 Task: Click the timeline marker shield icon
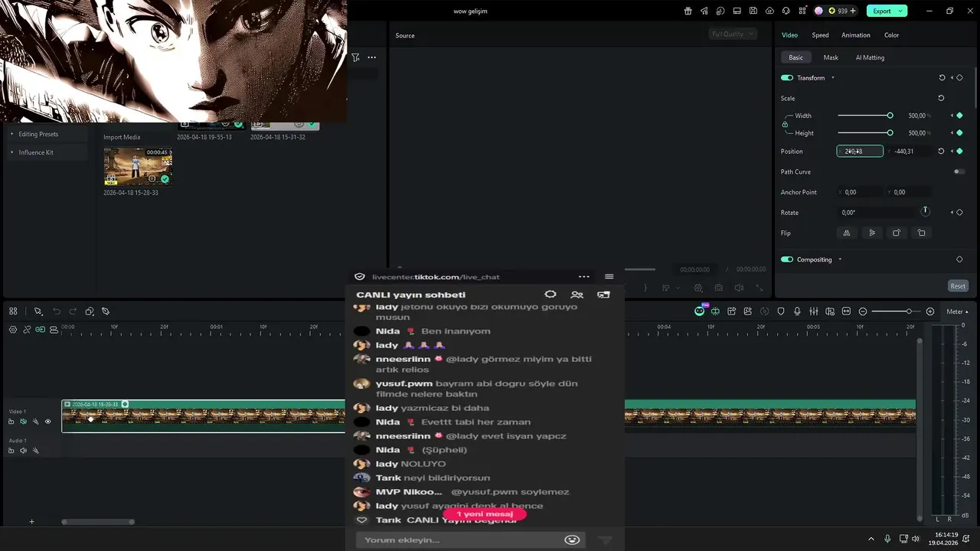pyautogui.click(x=781, y=311)
